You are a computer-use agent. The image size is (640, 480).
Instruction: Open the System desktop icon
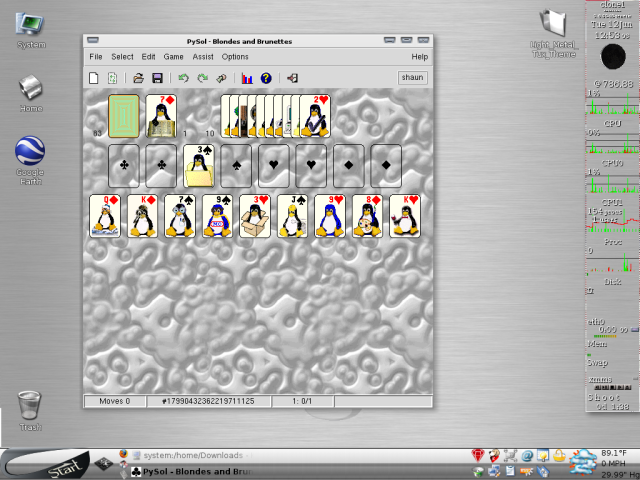(31, 31)
